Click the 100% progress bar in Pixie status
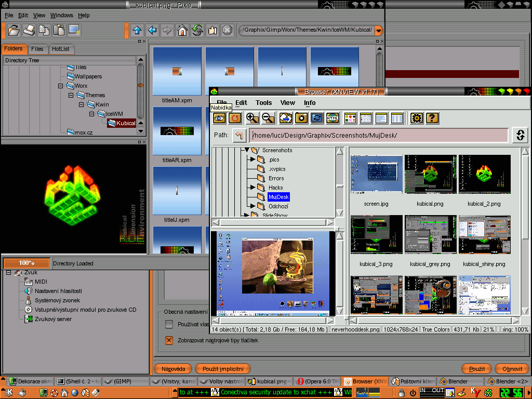The width and height of the screenshot is (532, 399). 26,263
